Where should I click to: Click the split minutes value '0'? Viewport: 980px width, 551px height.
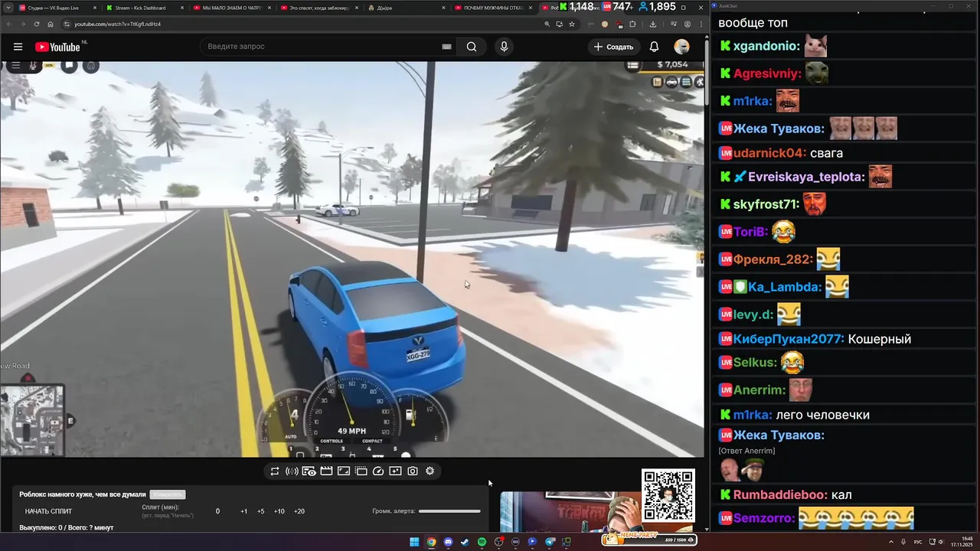pos(217,511)
